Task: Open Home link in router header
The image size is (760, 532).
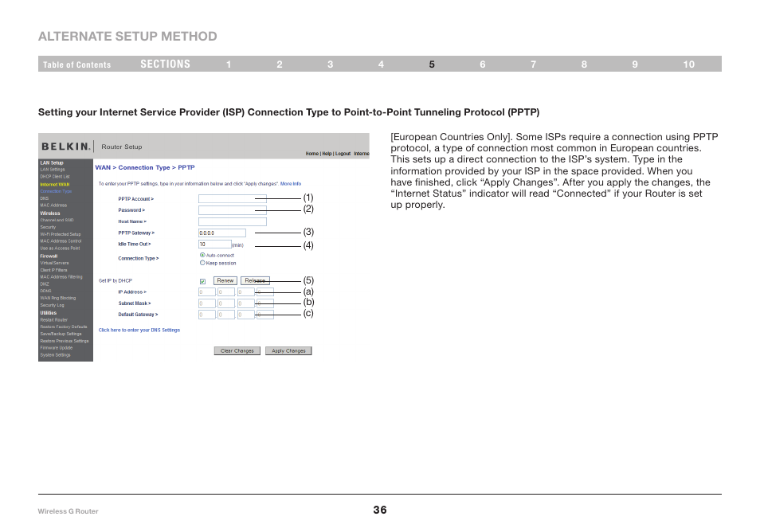Action: [x=311, y=154]
